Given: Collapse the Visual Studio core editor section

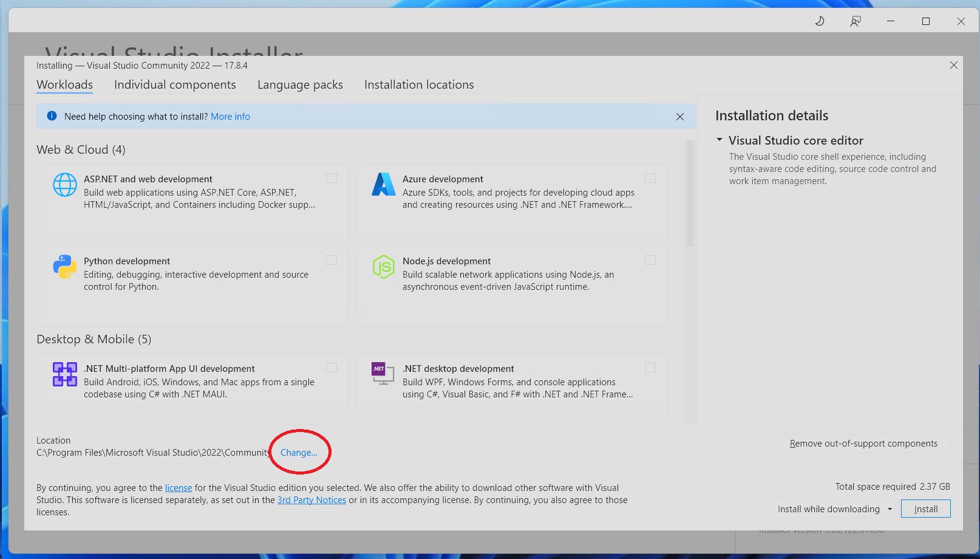Looking at the screenshot, I should point(720,140).
